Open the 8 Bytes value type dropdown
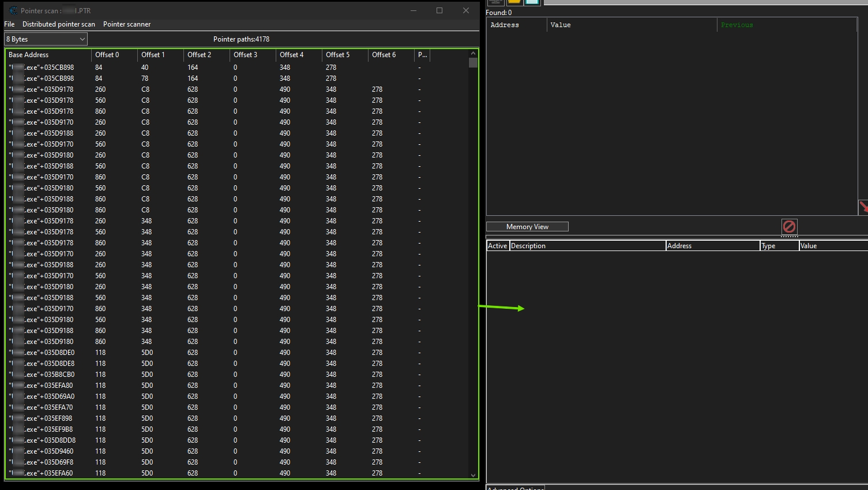Viewport: 868px width, 490px height. (x=46, y=39)
